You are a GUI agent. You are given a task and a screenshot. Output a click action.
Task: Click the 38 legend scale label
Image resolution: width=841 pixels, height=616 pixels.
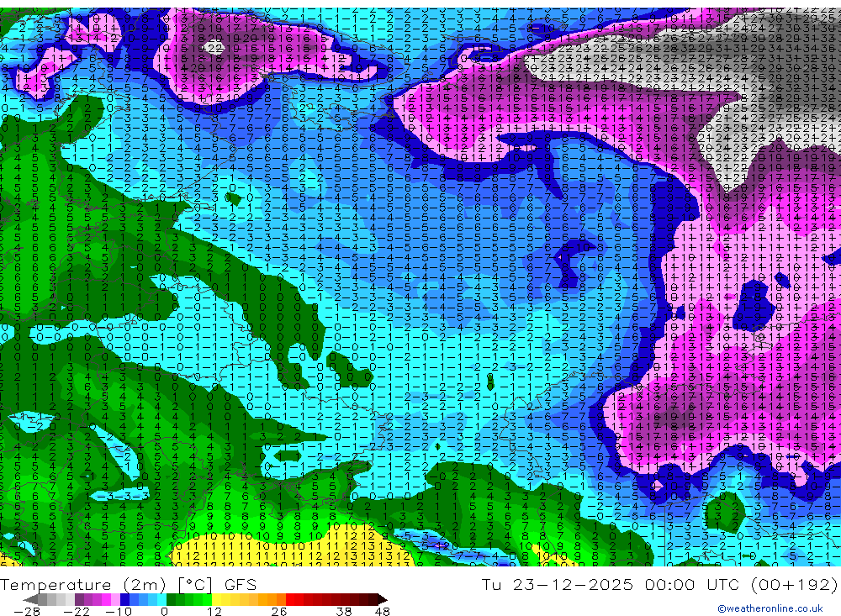[x=344, y=612]
